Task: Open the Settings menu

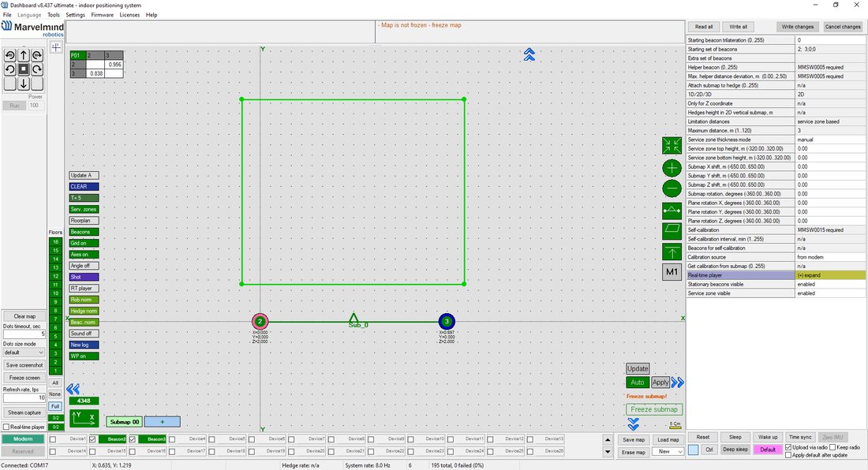Action: 75,15
